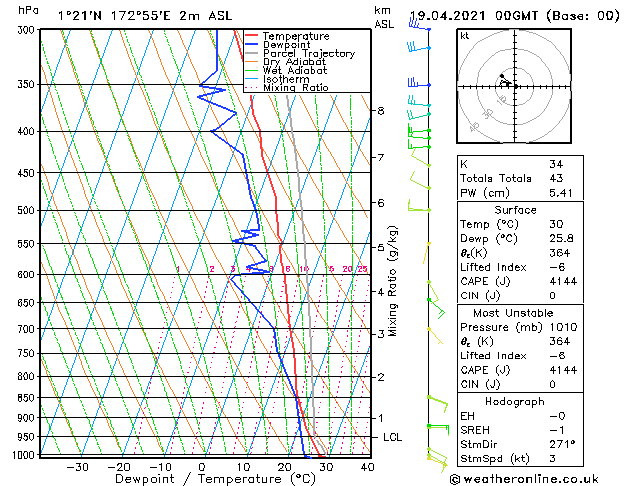
Task: Click the CAPE value 4144 under Surface
Action: tap(563, 281)
